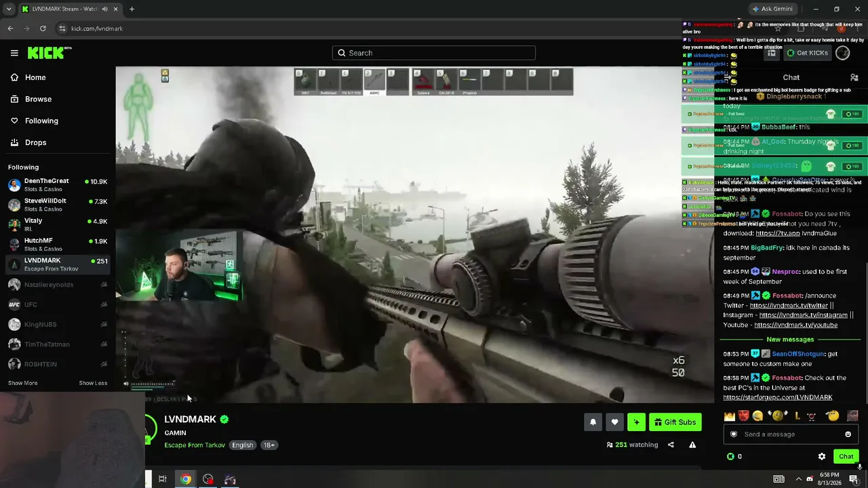Click the KICK logo
This screenshot has height=488, width=868.
coord(50,53)
